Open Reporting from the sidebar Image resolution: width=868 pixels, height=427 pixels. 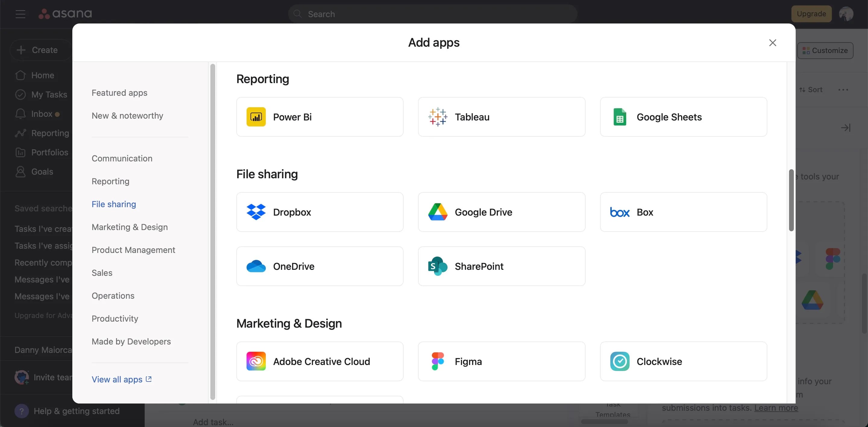(49, 133)
